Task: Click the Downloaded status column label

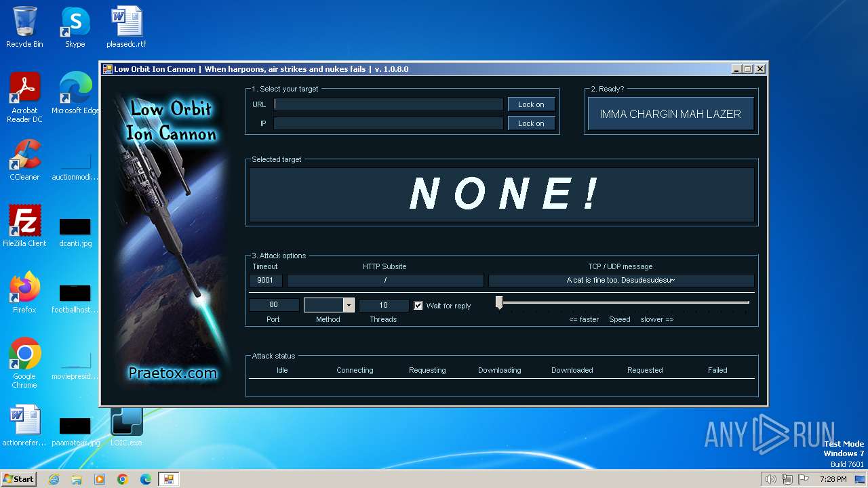Action: [x=572, y=370]
